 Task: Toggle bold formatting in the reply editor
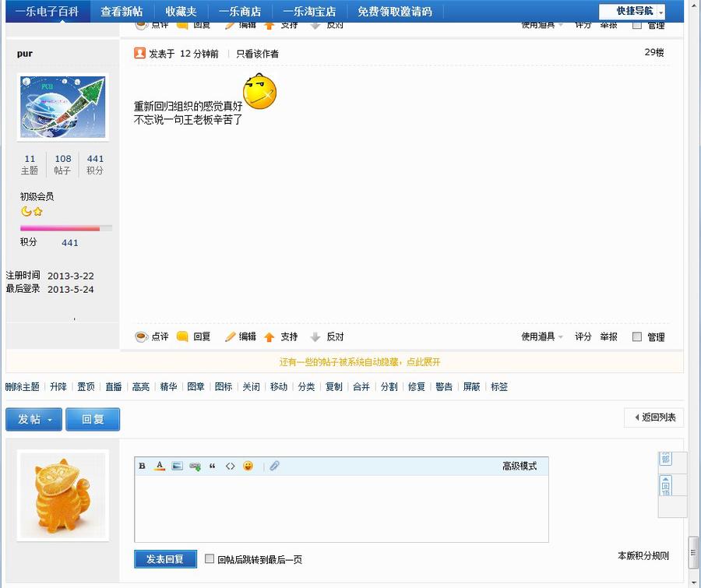[141, 465]
